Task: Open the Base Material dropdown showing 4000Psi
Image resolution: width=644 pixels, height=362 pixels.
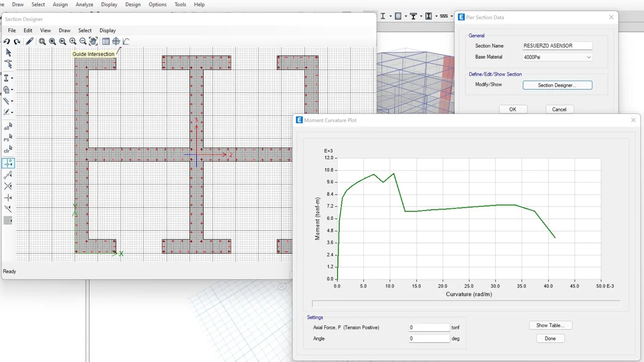Action: (x=558, y=57)
